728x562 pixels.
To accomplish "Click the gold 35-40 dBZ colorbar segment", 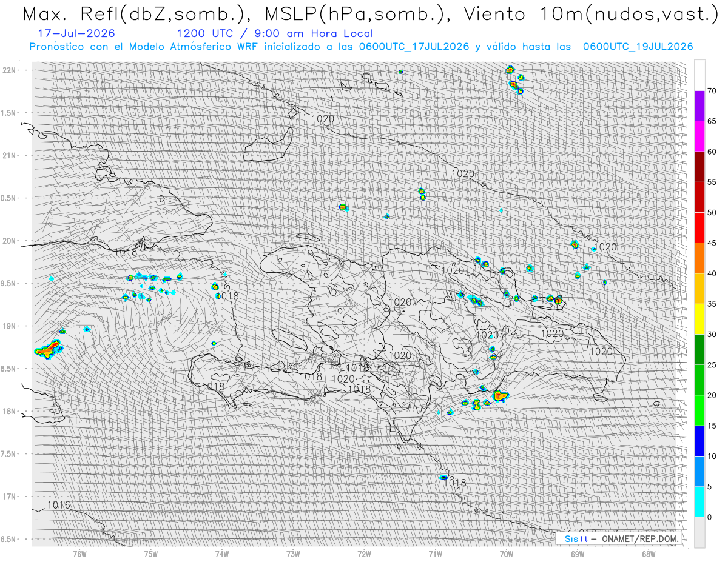I will [699, 289].
